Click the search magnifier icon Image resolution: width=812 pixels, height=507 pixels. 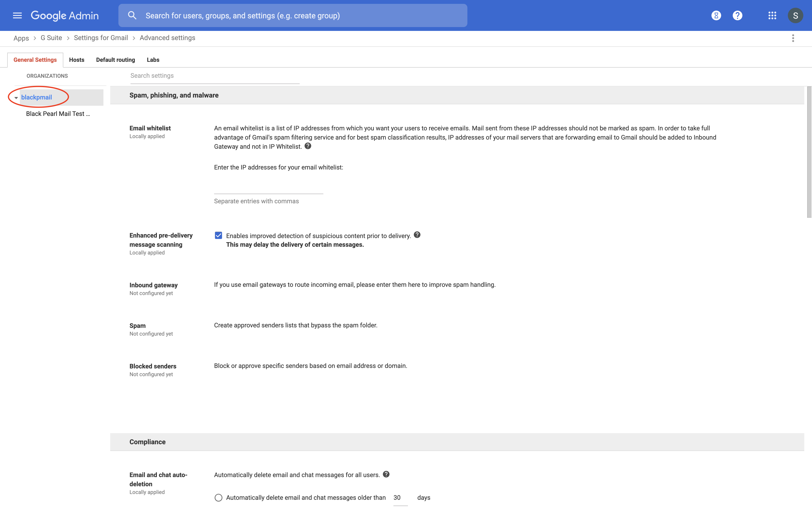coord(132,15)
